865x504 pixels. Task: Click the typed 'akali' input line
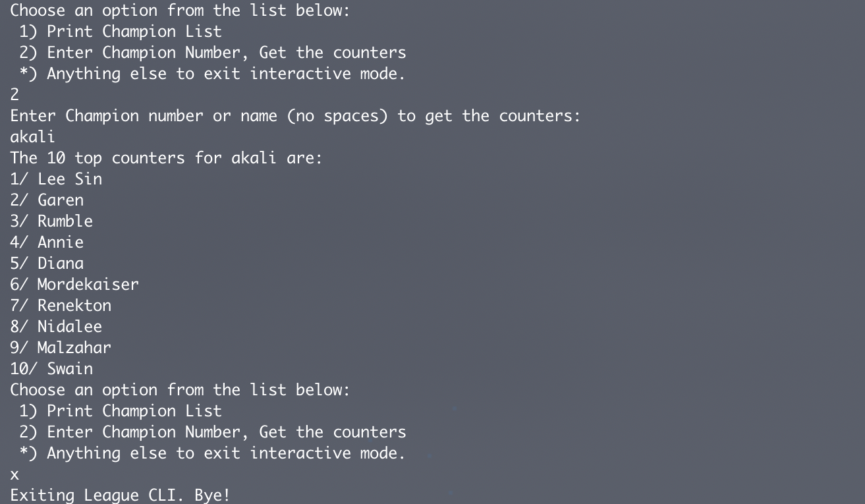tap(33, 136)
